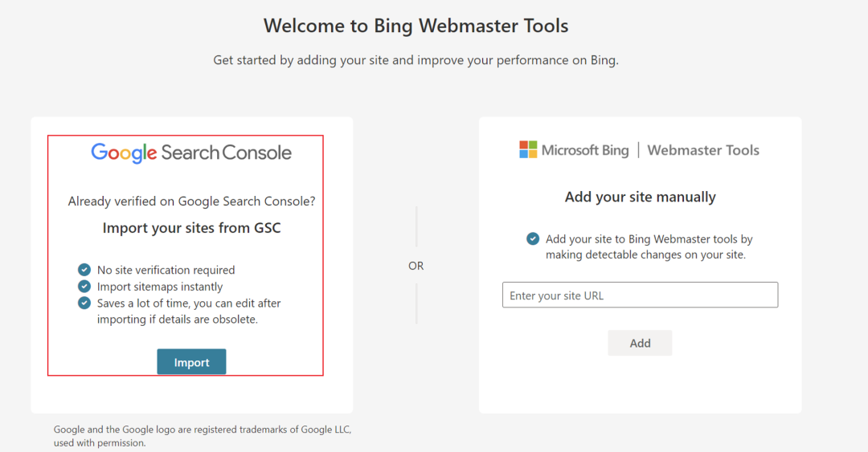Select the Import your sites from GSC heading
Image resolution: width=868 pixels, height=452 pixels.
[x=191, y=228]
